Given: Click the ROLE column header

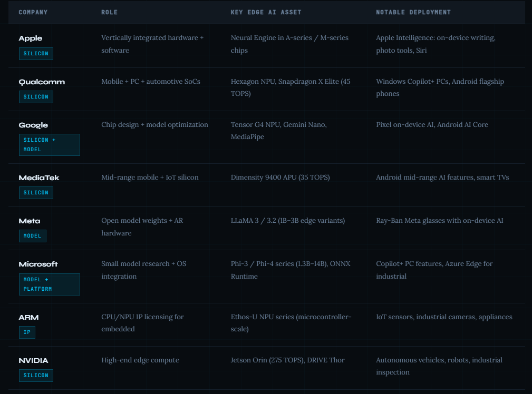Looking at the screenshot, I should pos(110,12).
